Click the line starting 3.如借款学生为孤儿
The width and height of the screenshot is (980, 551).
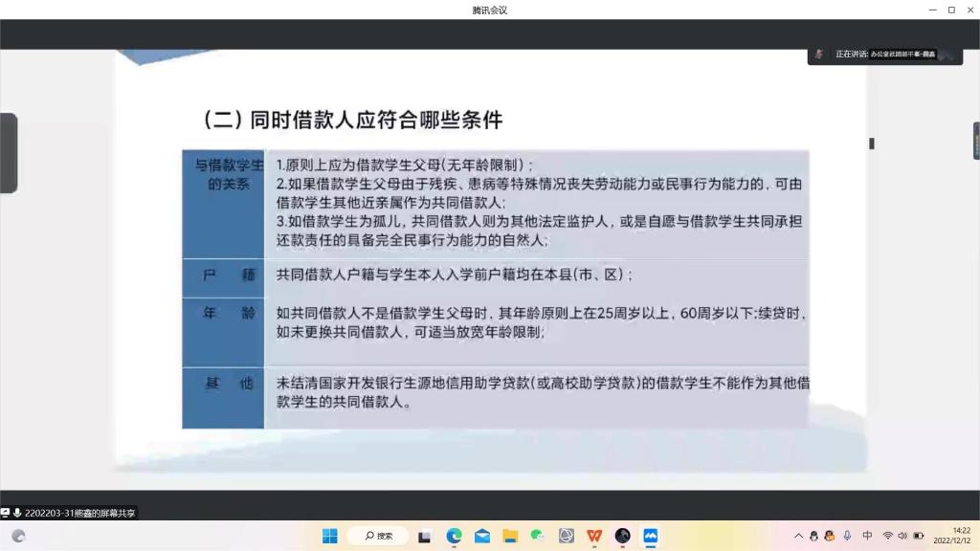539,221
